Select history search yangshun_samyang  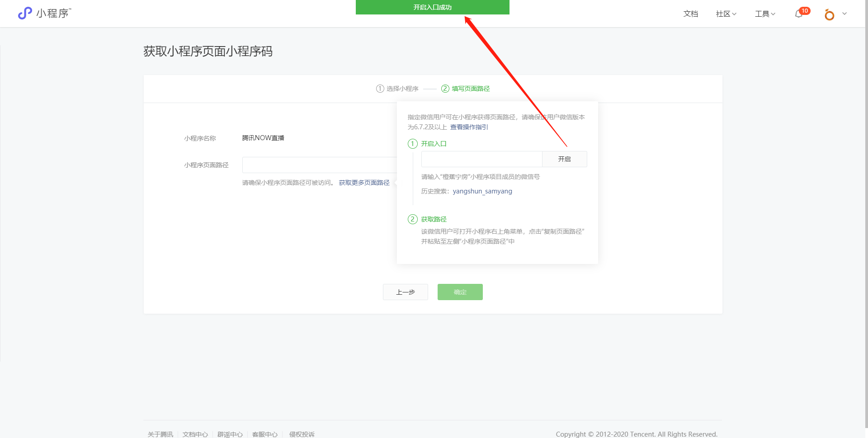tap(482, 191)
